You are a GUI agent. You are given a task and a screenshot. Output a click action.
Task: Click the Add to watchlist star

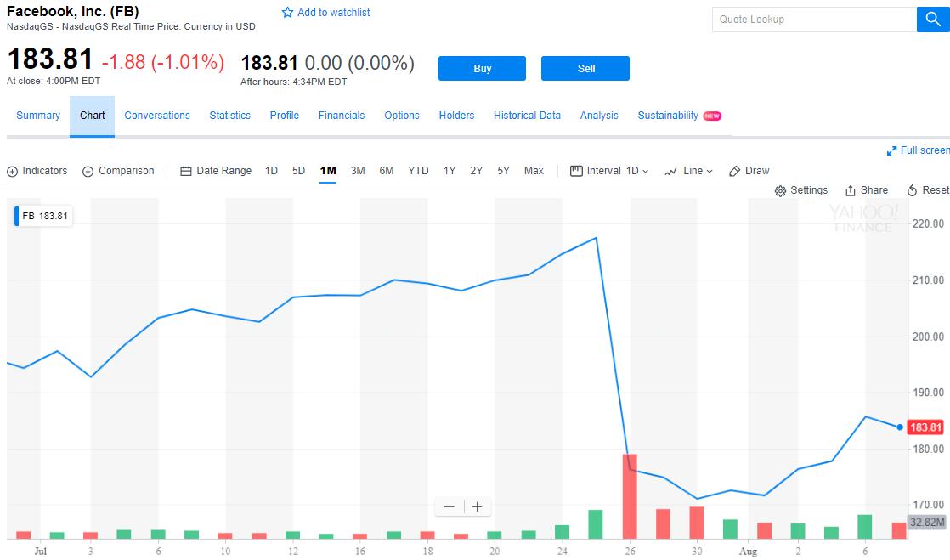[x=288, y=14]
